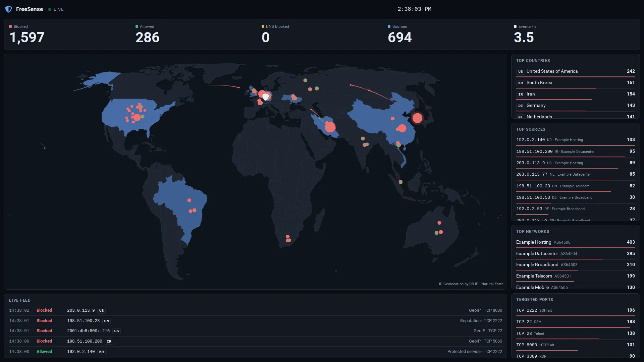Image resolution: width=644 pixels, height=362 pixels.
Task: Click the clock reading 2:38:03 PM
Action: (415, 9)
